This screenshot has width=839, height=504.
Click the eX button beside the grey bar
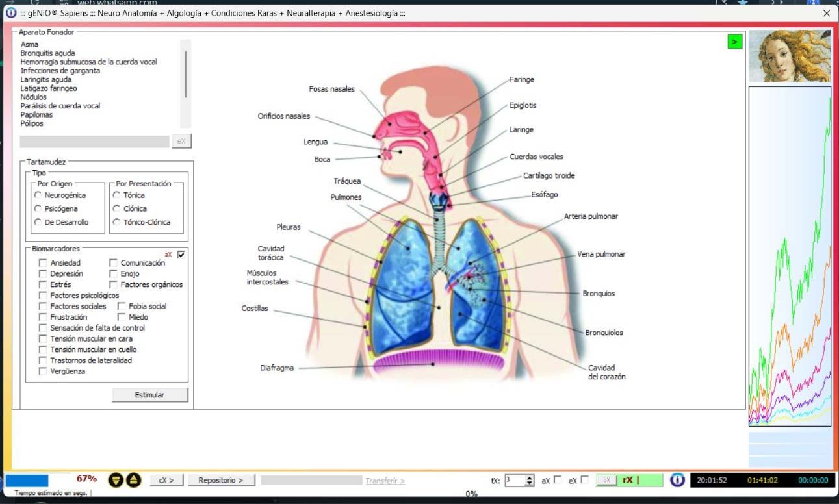click(181, 141)
